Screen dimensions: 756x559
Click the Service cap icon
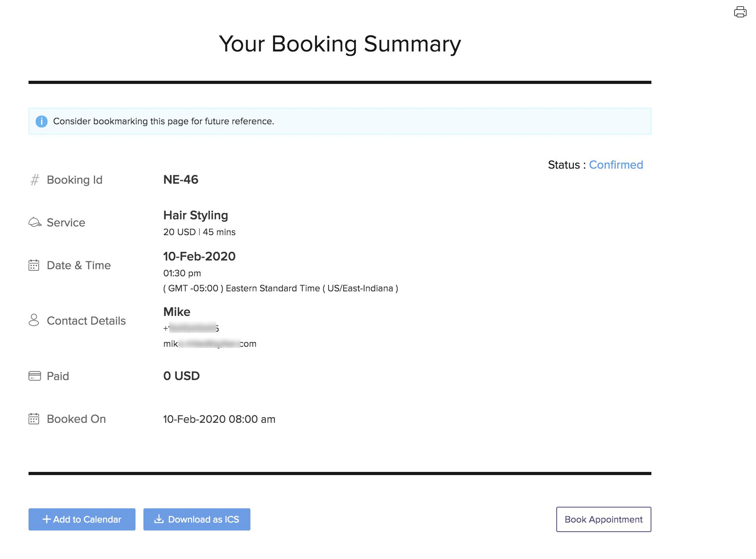pyautogui.click(x=35, y=222)
